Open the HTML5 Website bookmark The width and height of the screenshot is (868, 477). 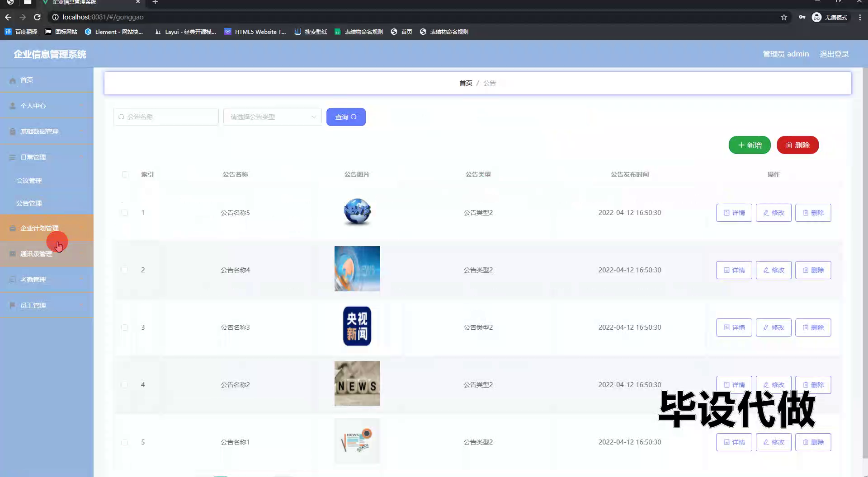point(255,32)
